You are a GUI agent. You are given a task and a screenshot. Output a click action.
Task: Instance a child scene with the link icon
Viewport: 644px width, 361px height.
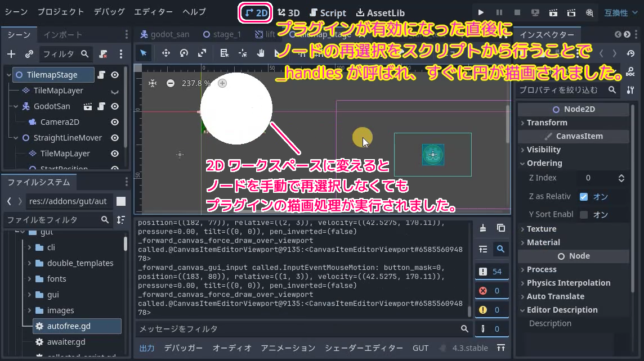tap(29, 54)
